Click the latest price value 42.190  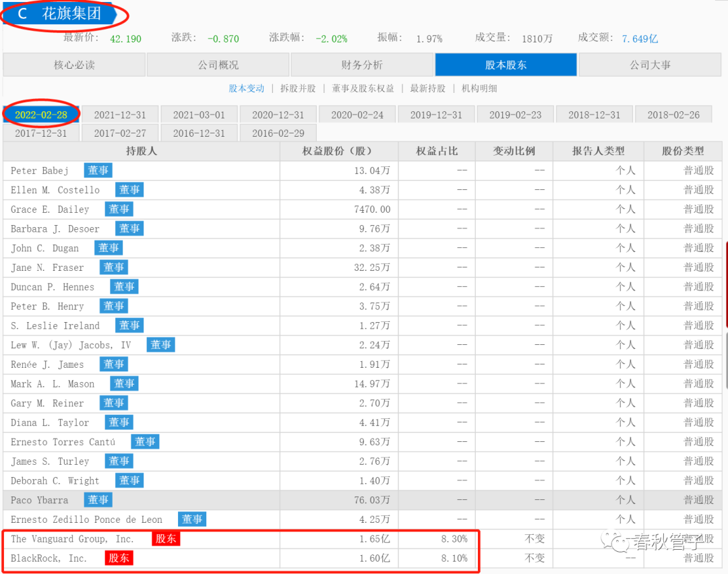125,39
